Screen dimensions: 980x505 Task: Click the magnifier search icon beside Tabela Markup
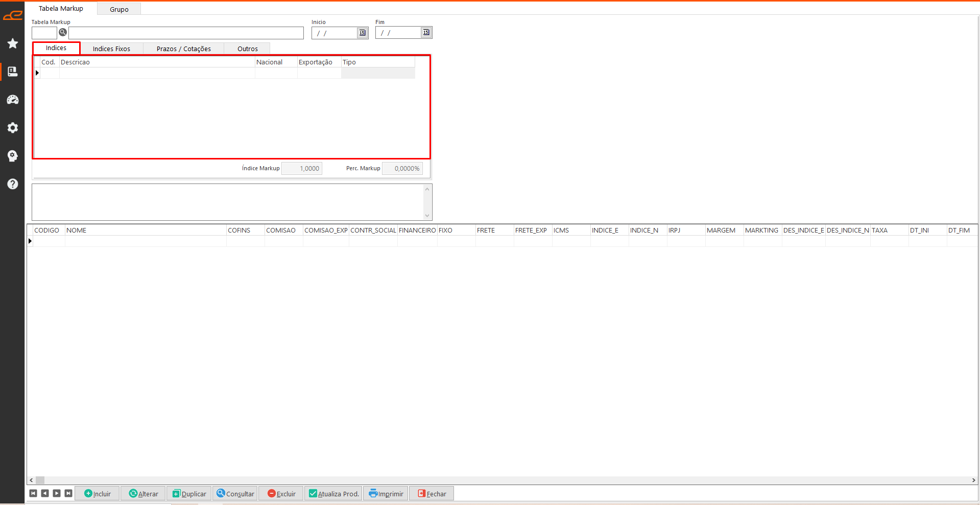click(x=63, y=33)
